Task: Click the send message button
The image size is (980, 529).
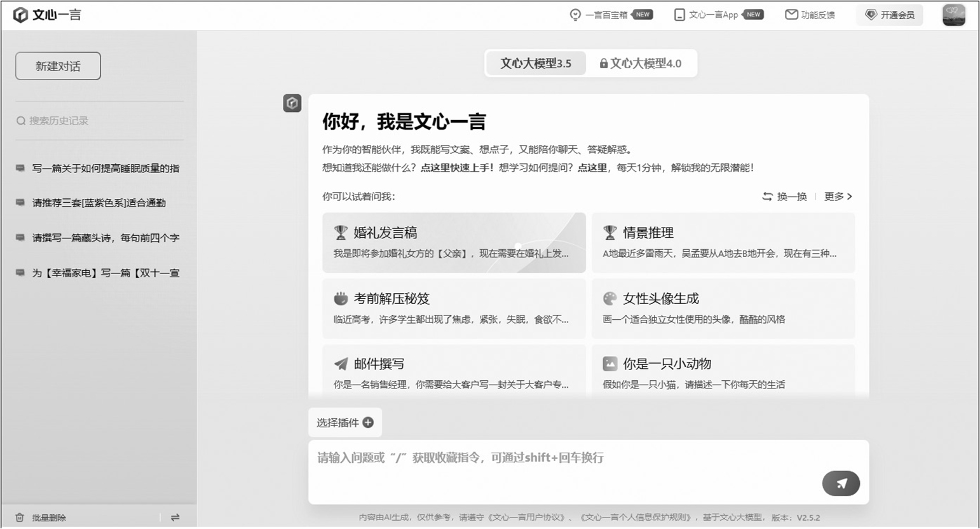Action: (x=841, y=483)
